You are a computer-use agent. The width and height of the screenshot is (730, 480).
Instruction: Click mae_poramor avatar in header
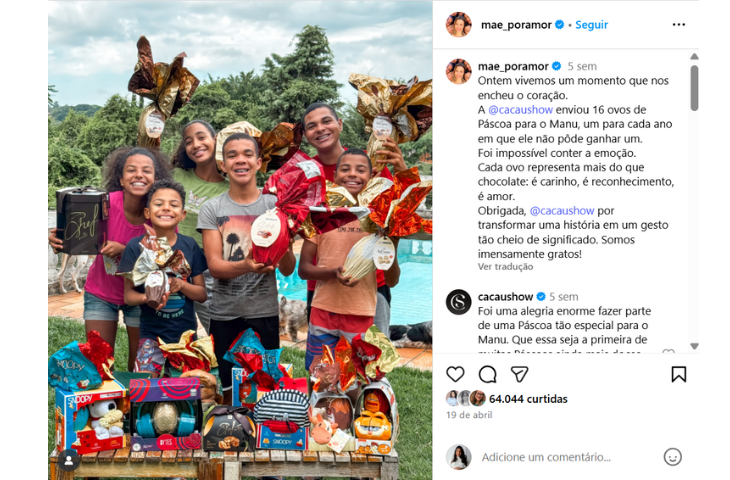coord(459,25)
